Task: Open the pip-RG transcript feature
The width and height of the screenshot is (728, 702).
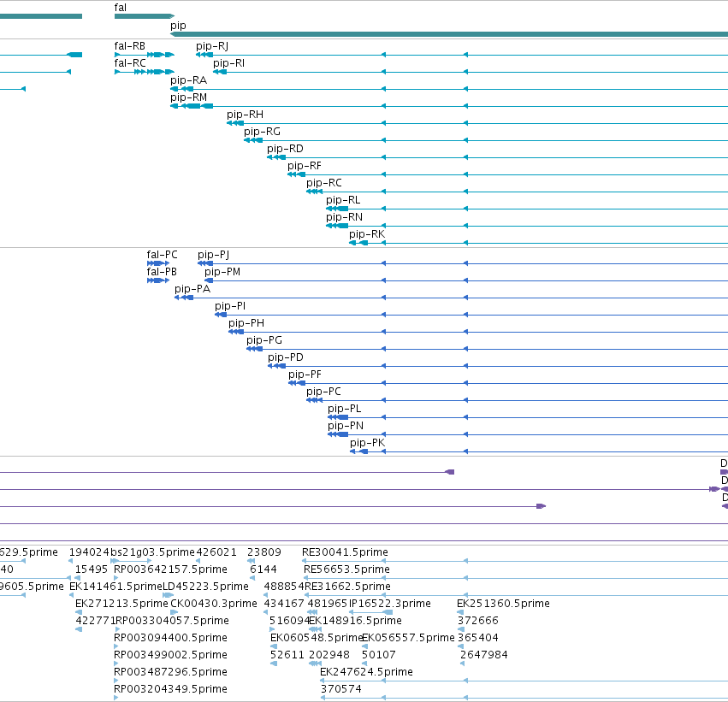Action: [x=263, y=132]
